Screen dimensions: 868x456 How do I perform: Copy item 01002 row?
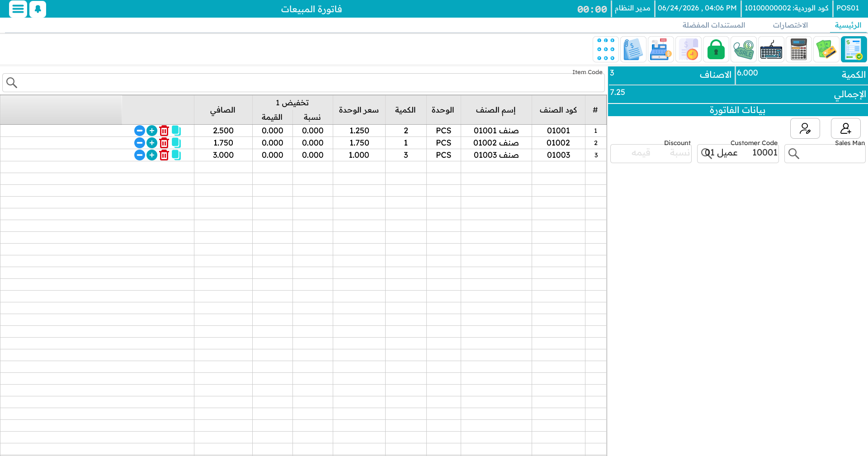coord(176,143)
